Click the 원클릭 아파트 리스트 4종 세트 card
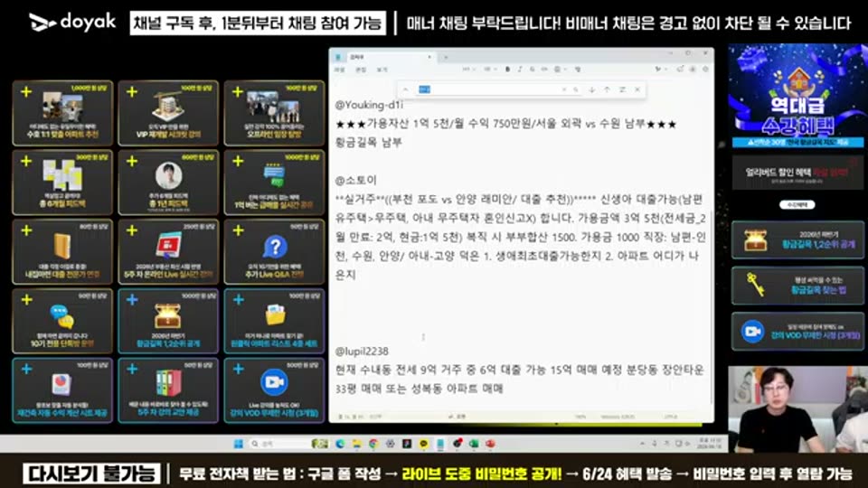Viewport: 868px width, 488px height. [275, 321]
